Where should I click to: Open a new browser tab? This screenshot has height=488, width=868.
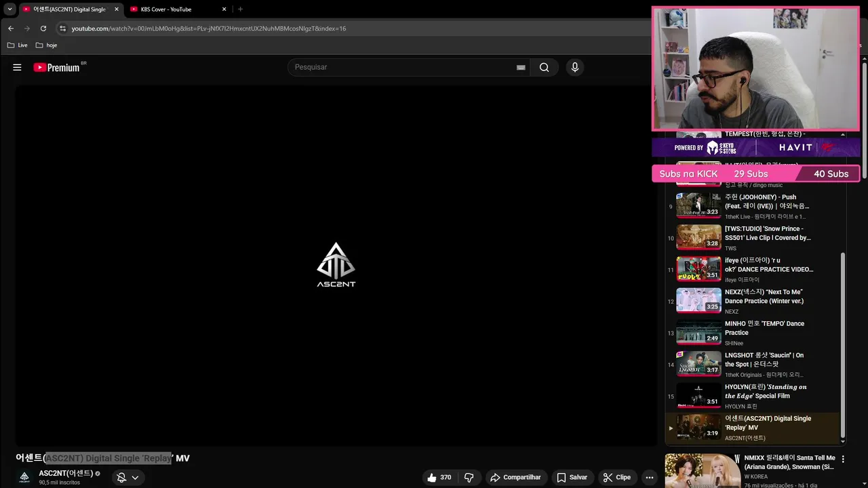tap(240, 9)
